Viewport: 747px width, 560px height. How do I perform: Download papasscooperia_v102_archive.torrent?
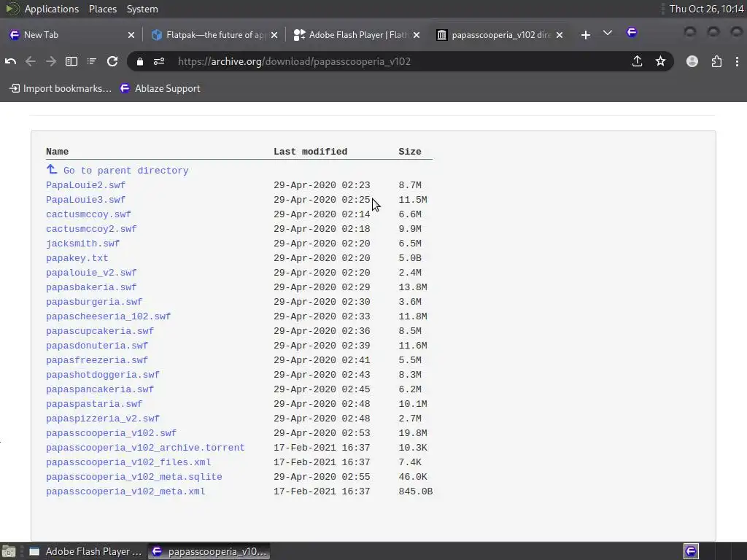(x=145, y=448)
